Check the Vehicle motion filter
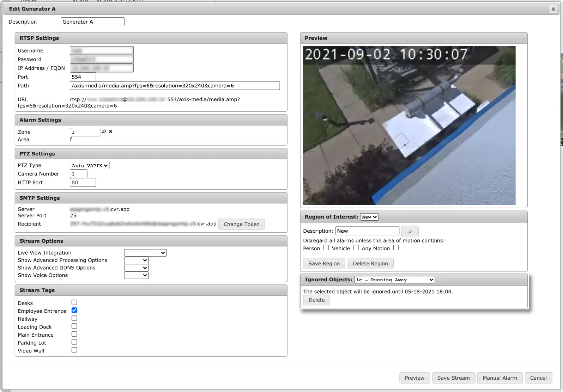563x392 pixels. [x=356, y=248]
